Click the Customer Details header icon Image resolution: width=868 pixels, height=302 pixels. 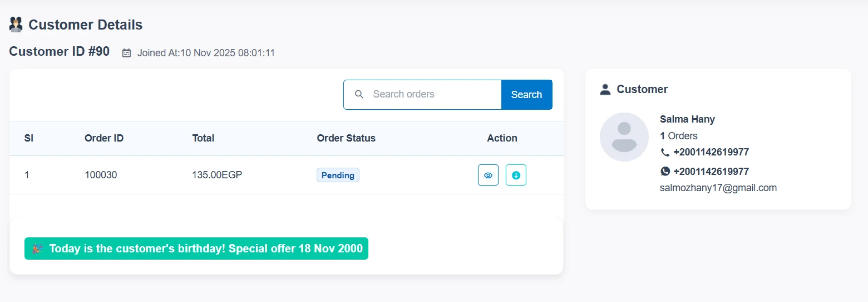tap(16, 25)
